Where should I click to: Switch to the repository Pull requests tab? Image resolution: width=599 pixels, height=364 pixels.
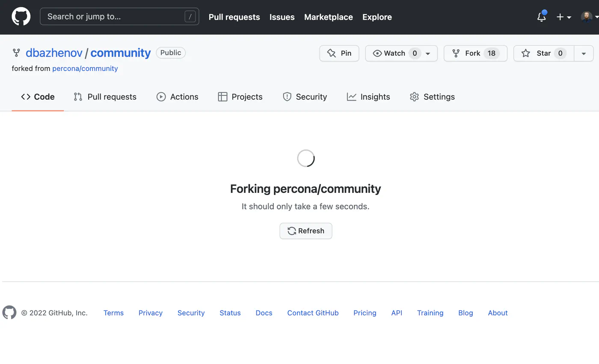[105, 97]
